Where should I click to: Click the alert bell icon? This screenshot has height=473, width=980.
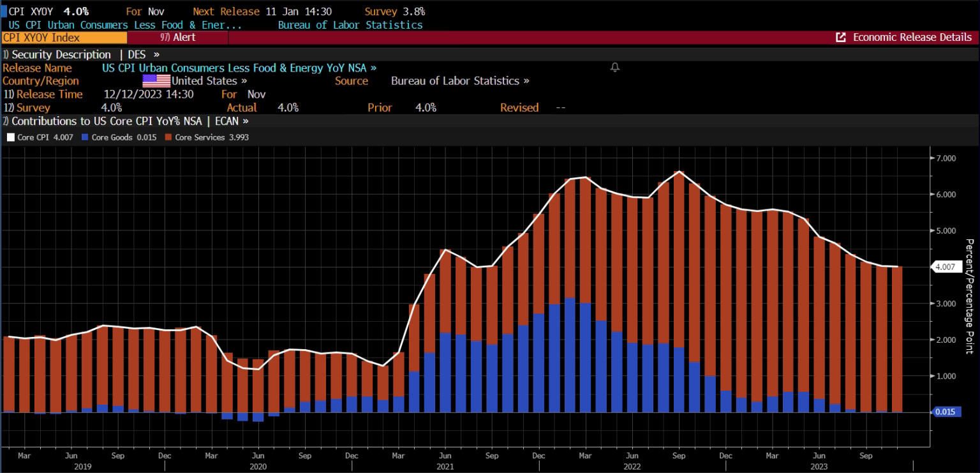pyautogui.click(x=615, y=68)
